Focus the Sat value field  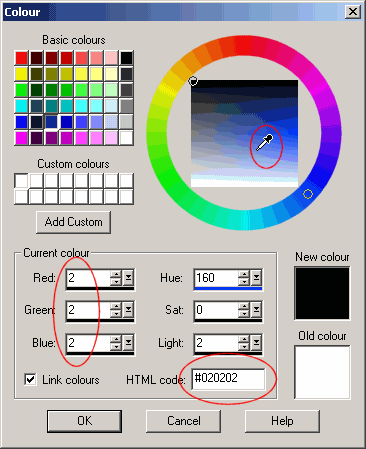click(216, 310)
